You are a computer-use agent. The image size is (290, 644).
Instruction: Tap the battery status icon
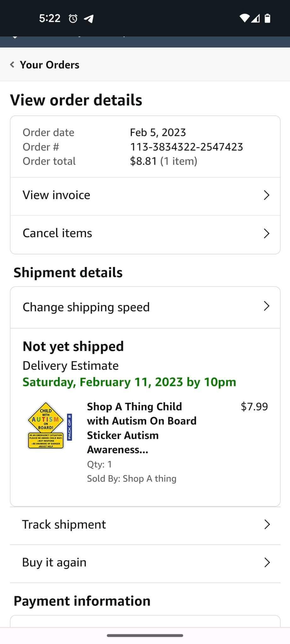coord(267,18)
